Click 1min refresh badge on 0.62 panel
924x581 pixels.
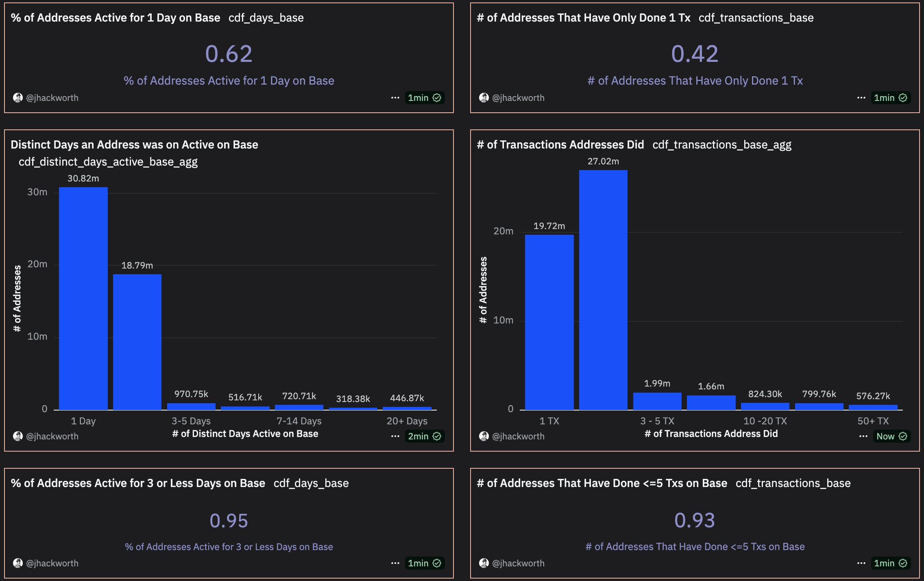pyautogui.click(x=424, y=98)
